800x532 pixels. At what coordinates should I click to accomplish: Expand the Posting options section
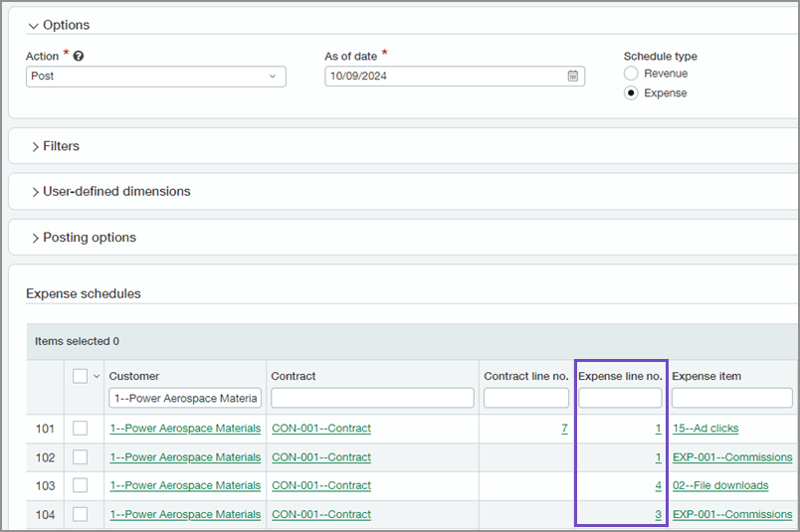pos(36,239)
